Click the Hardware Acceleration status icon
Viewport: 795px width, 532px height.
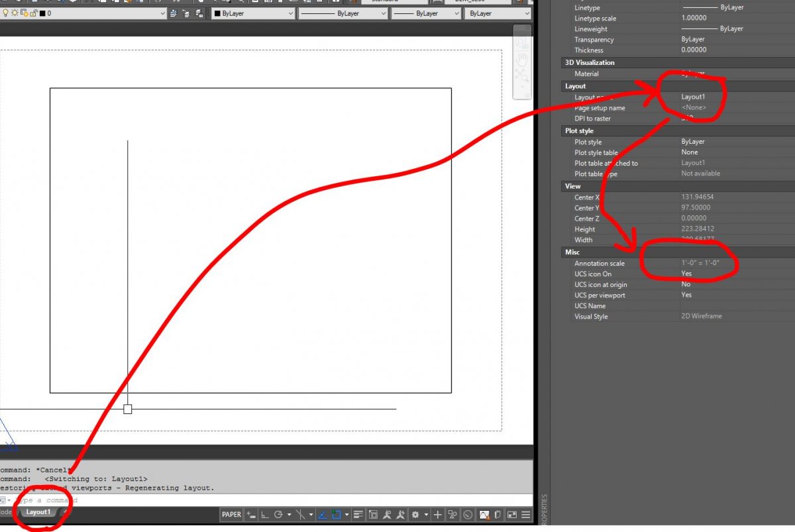497,514
